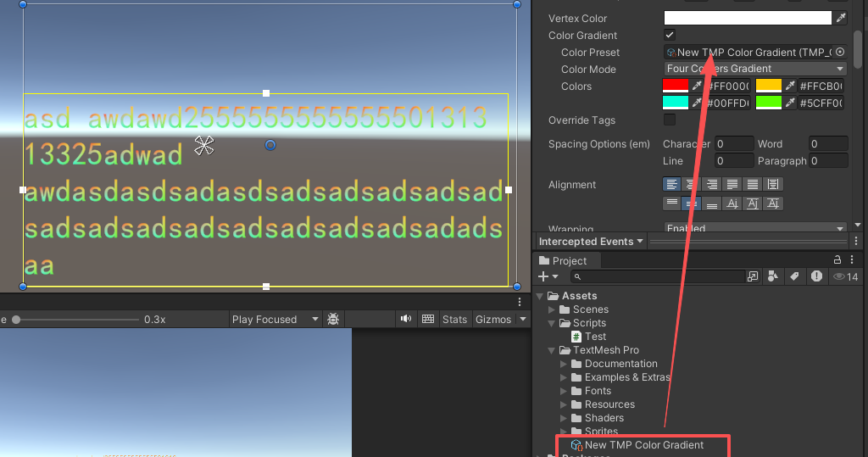Click the Search by Label tag icon
This screenshot has width=868, height=457.
coord(794,276)
